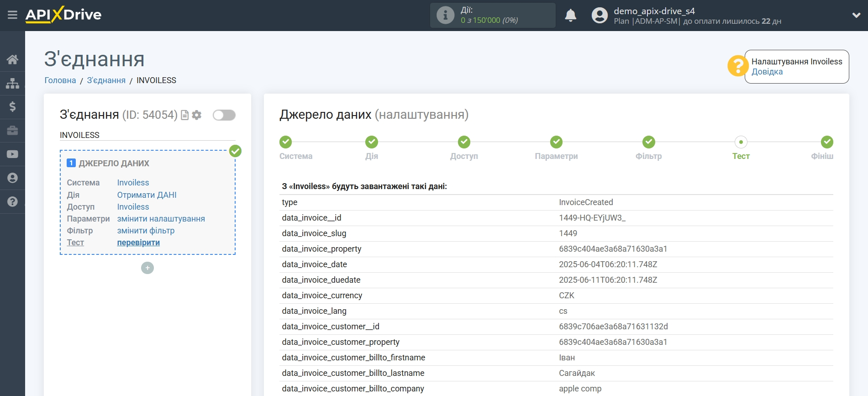Select lastname value Сагайдак
868x396 pixels.
coord(577,373)
